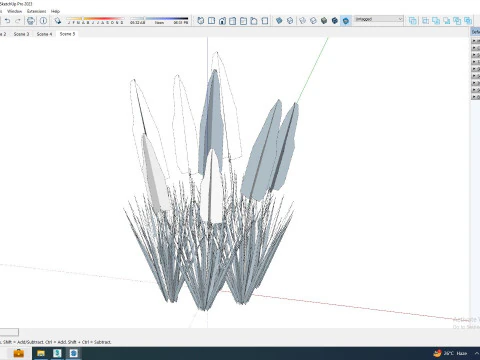Screen dimensions: 480x360
Task: Toggle shadows on or off
Action: tap(58, 21)
